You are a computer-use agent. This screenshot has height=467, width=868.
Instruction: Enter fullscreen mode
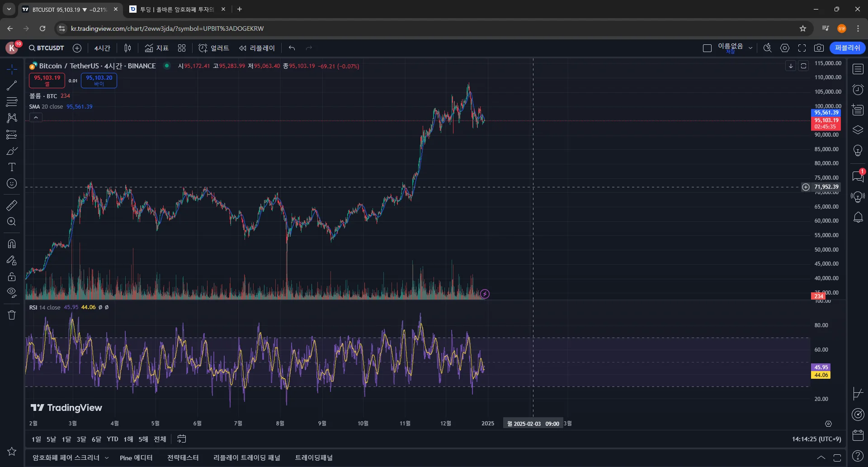pos(802,48)
